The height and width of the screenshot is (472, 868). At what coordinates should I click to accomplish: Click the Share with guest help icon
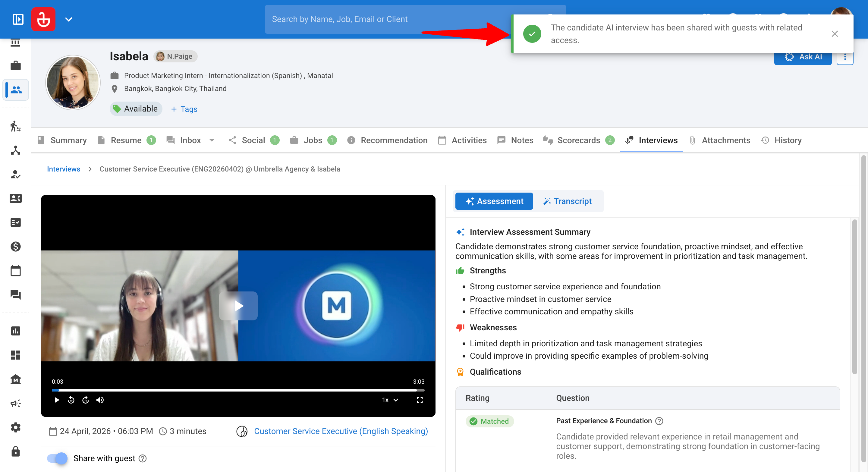point(143,458)
